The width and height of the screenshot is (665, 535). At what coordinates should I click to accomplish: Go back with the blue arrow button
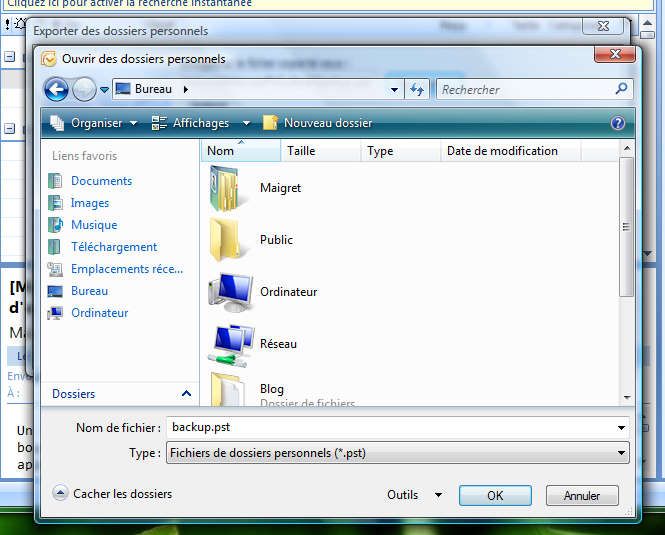coord(56,90)
